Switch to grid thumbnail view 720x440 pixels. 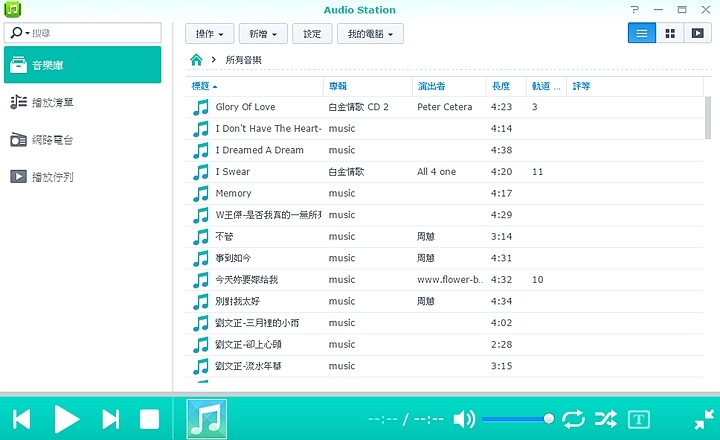[x=670, y=33]
